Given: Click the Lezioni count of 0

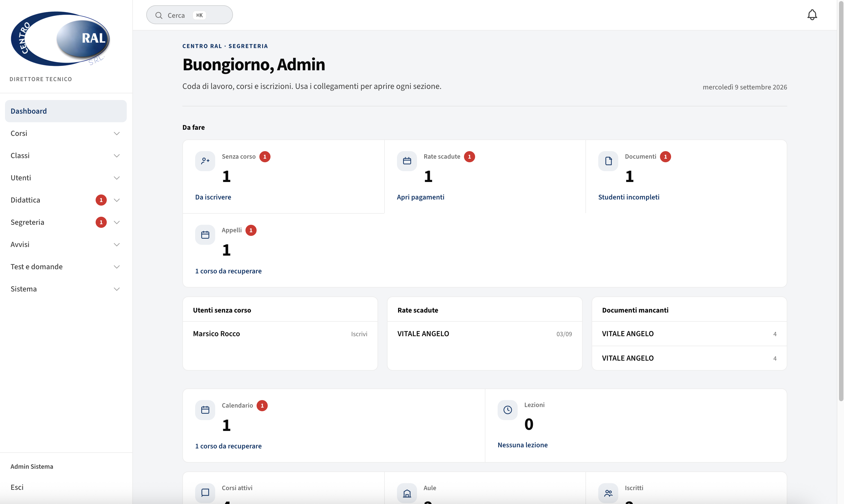Looking at the screenshot, I should [529, 424].
